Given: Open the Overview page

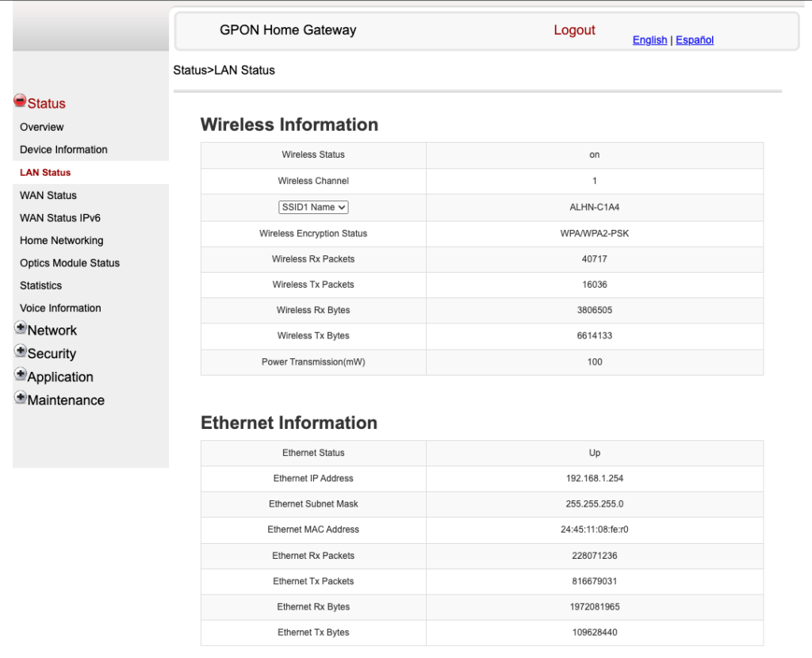Looking at the screenshot, I should 41,127.
